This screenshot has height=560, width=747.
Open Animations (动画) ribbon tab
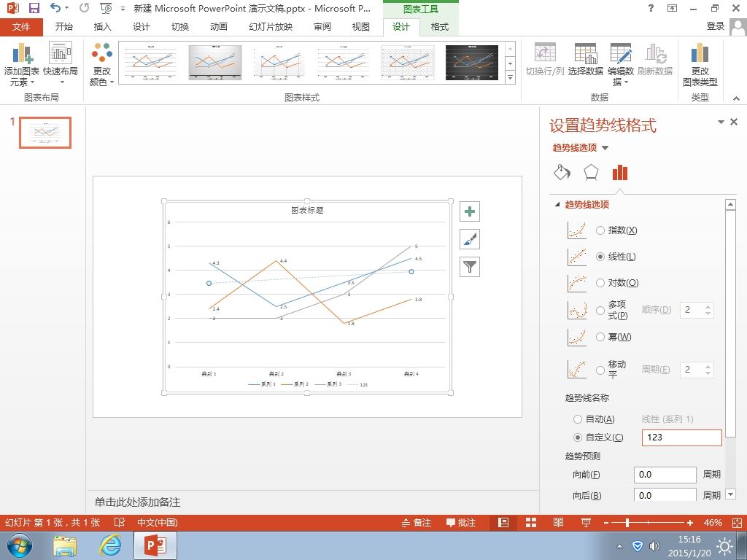(219, 27)
